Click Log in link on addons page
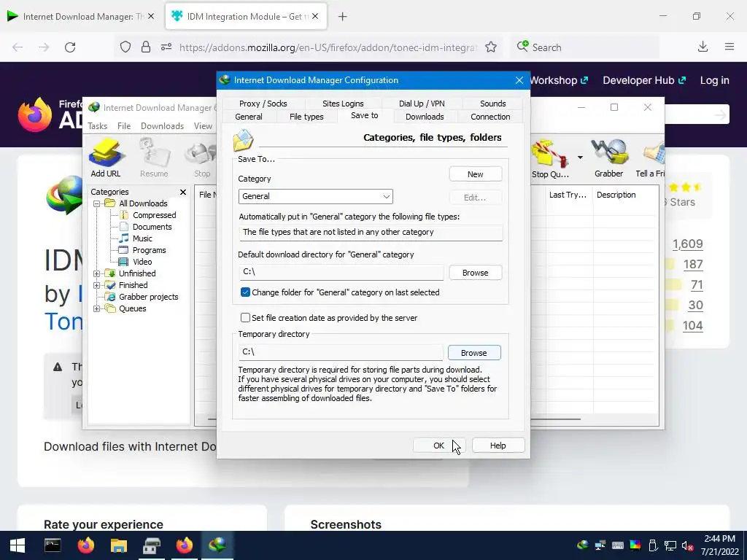 715,80
